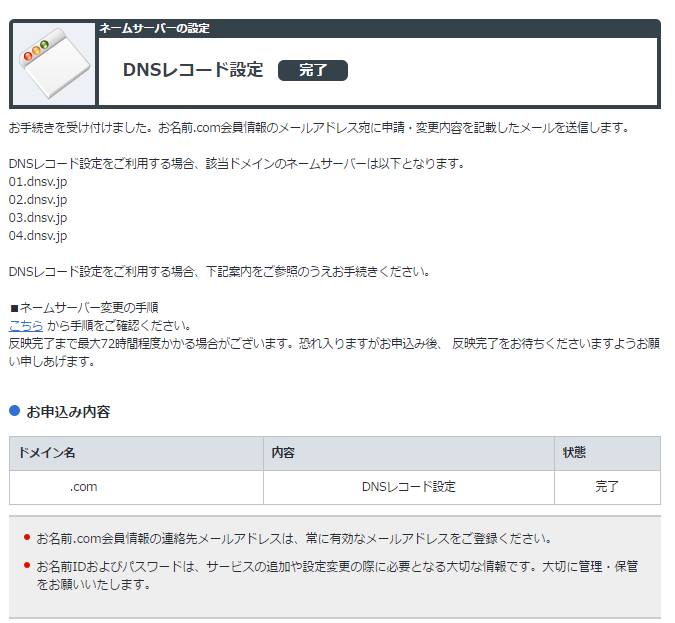Click the ネームサーバーの設定 header title
675x623 pixels.
[x=154, y=28]
